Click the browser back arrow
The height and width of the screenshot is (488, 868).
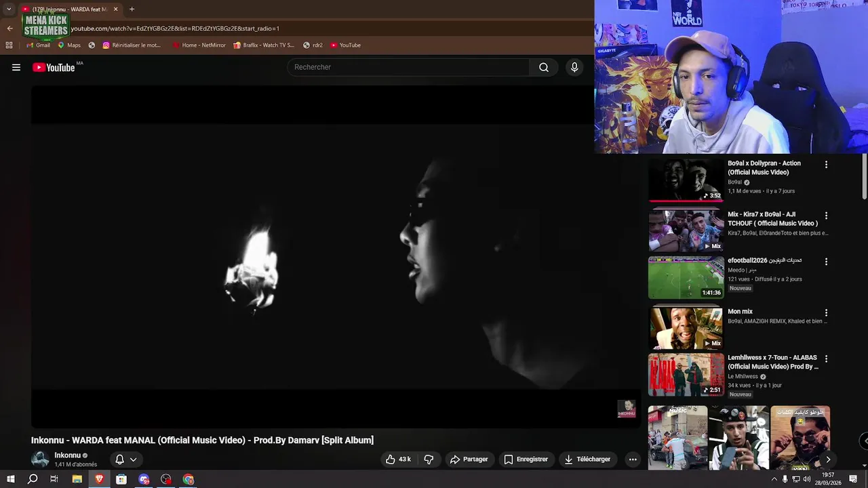coord(9,28)
